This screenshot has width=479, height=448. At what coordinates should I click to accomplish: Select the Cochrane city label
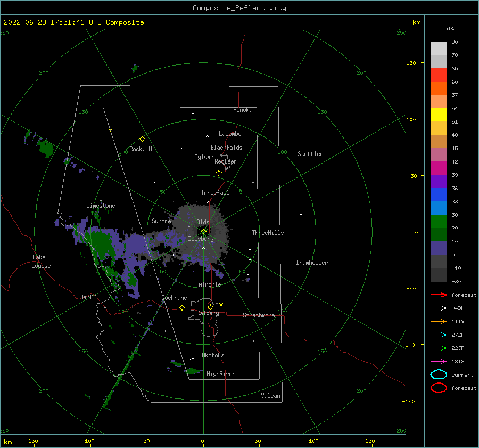pyautogui.click(x=174, y=298)
